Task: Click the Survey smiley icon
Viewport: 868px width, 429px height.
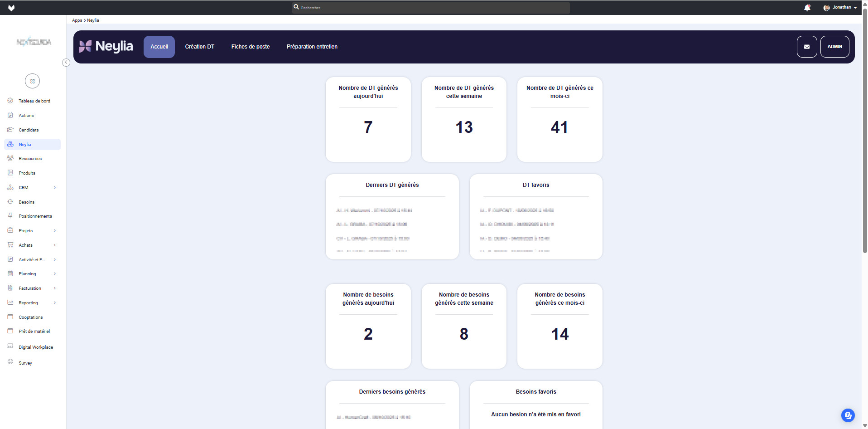Action: [10, 362]
